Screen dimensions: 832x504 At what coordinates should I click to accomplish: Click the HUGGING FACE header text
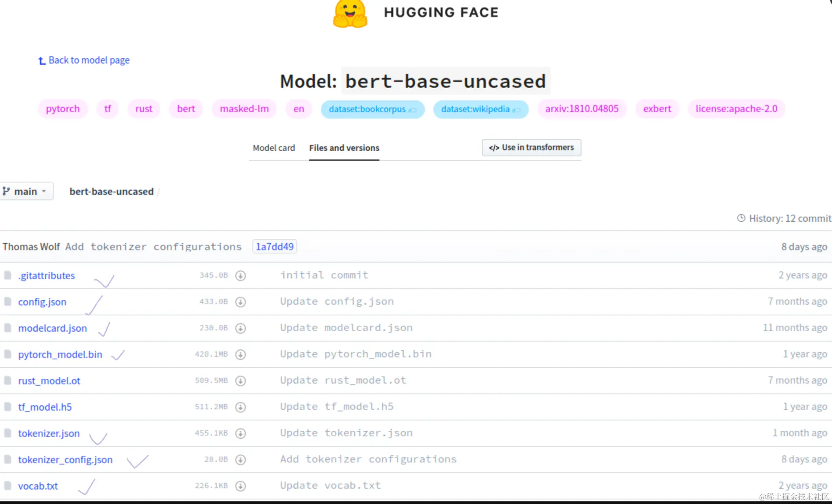tap(441, 12)
